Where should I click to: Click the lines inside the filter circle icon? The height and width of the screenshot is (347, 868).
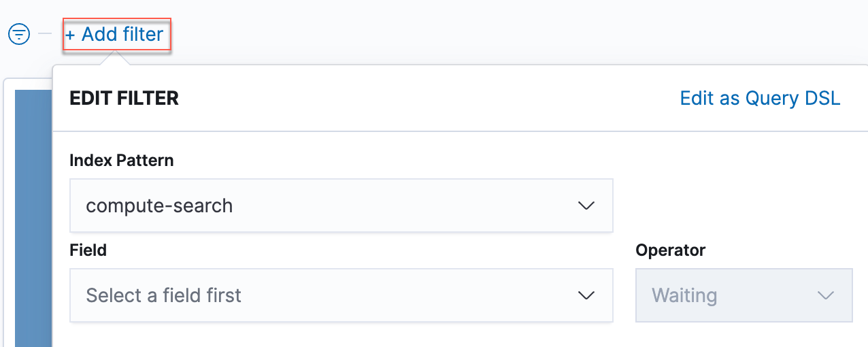(x=19, y=34)
